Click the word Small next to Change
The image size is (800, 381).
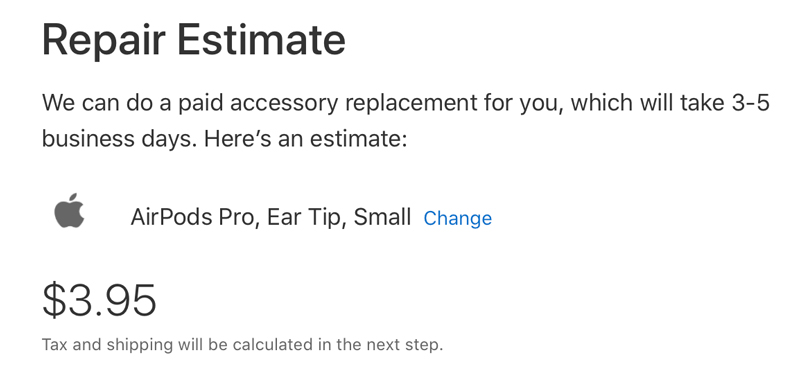pos(382,217)
